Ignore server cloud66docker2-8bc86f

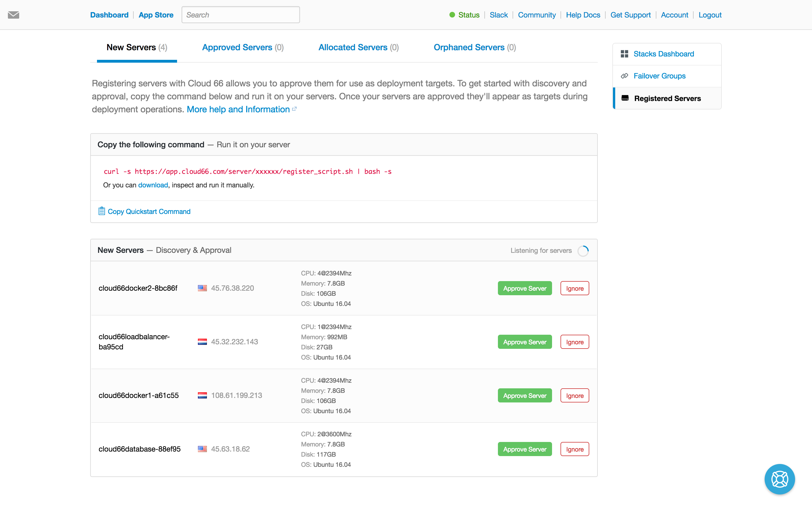tap(575, 288)
